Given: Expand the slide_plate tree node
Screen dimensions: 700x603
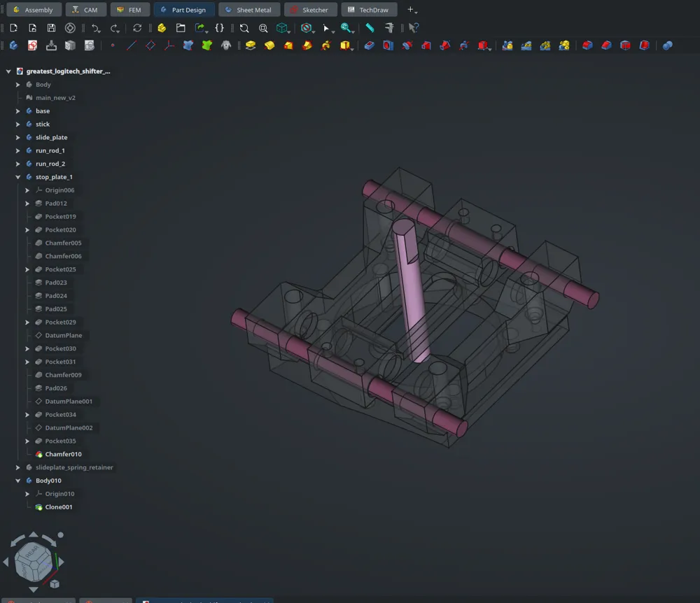Looking at the screenshot, I should click(x=18, y=137).
